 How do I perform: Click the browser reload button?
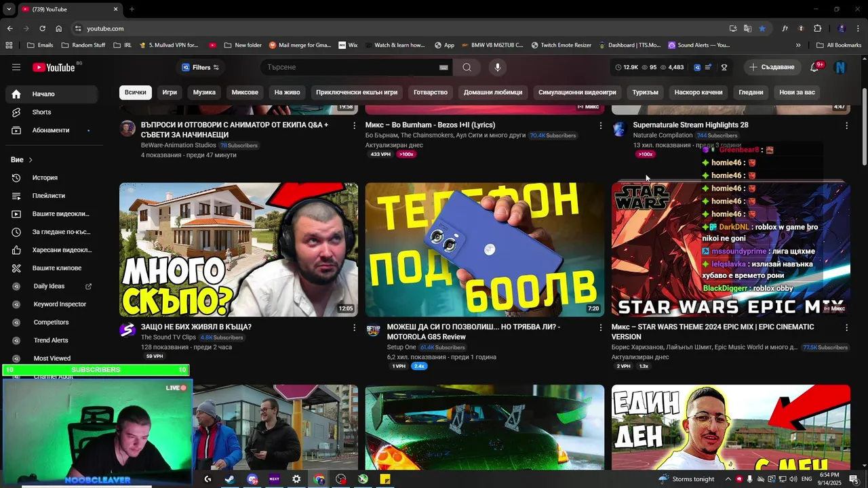[42, 28]
